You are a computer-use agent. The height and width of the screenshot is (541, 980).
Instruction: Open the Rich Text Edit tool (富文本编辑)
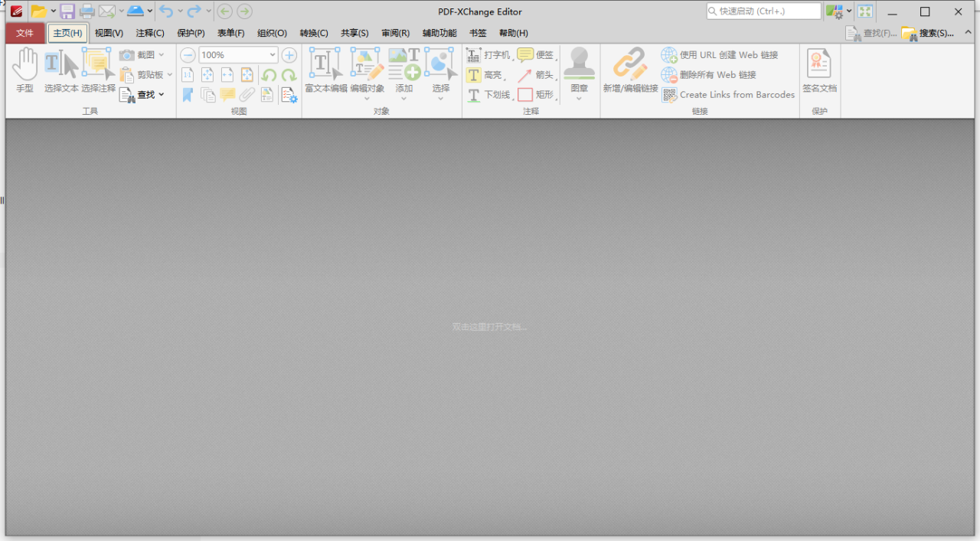pyautogui.click(x=325, y=71)
